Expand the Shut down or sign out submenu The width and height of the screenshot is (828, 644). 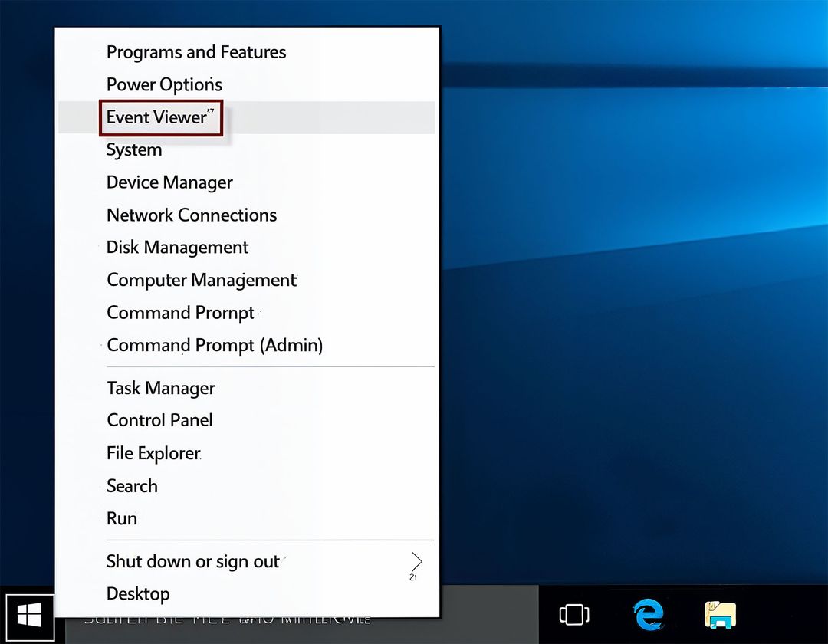click(194, 561)
